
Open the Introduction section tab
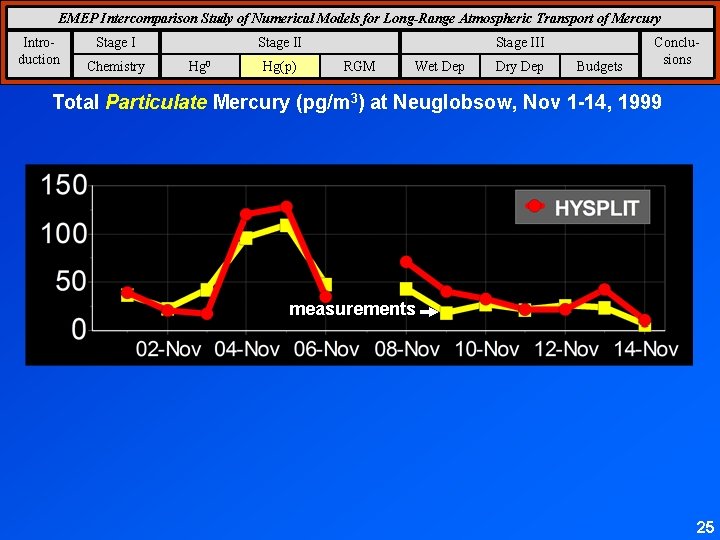[39, 54]
